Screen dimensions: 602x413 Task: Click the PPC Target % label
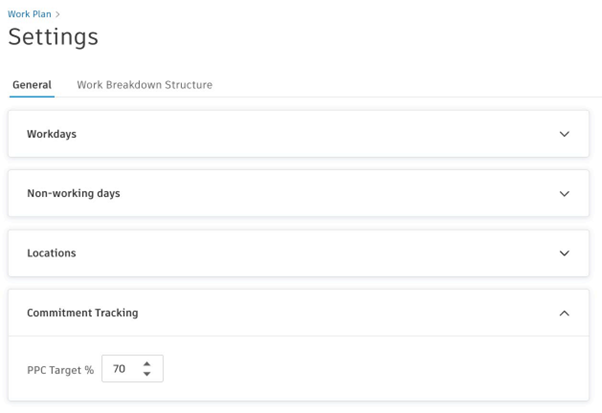(x=60, y=370)
